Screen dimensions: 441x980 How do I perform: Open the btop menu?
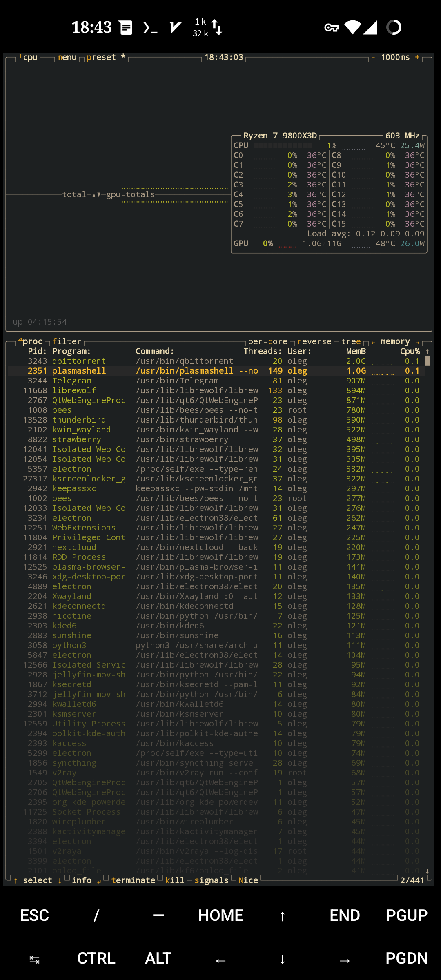pos(67,57)
